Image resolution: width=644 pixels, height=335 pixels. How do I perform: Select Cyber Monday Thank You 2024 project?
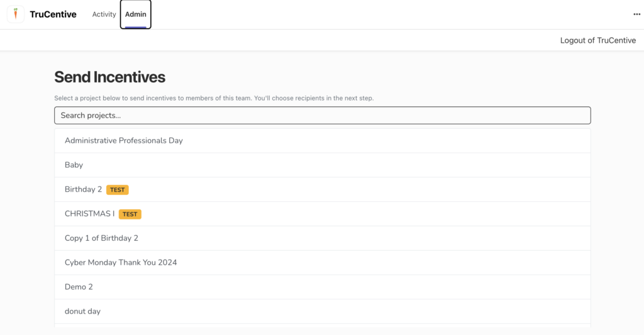tap(121, 263)
